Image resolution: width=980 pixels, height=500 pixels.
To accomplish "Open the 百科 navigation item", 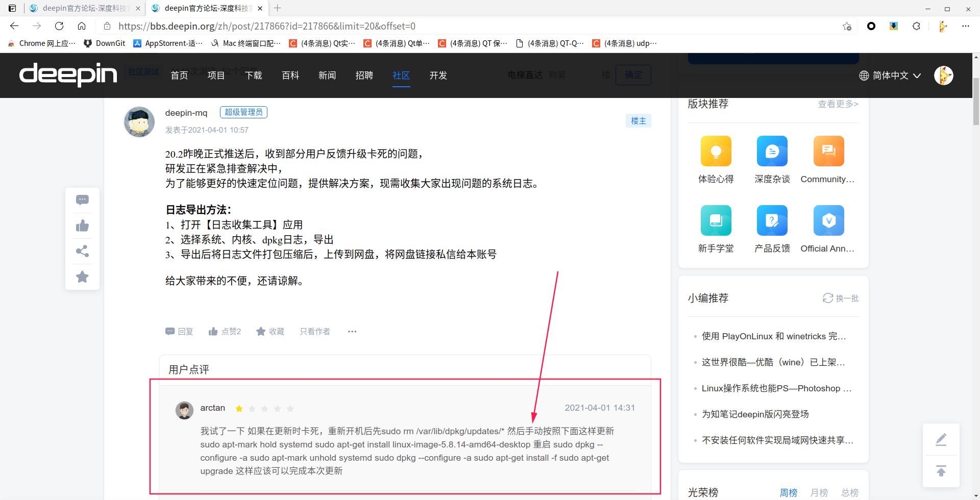I will point(290,76).
